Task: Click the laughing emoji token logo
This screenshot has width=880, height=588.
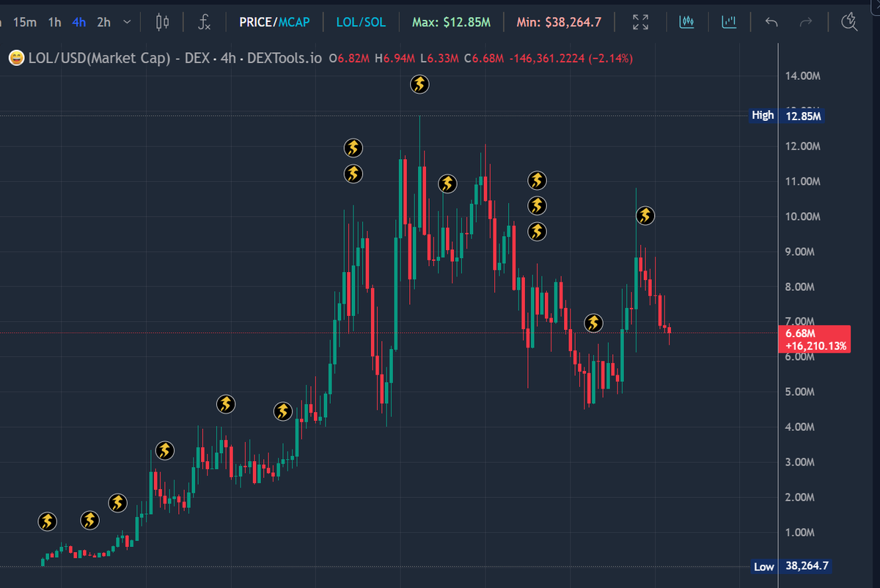Action: pyautogui.click(x=15, y=57)
